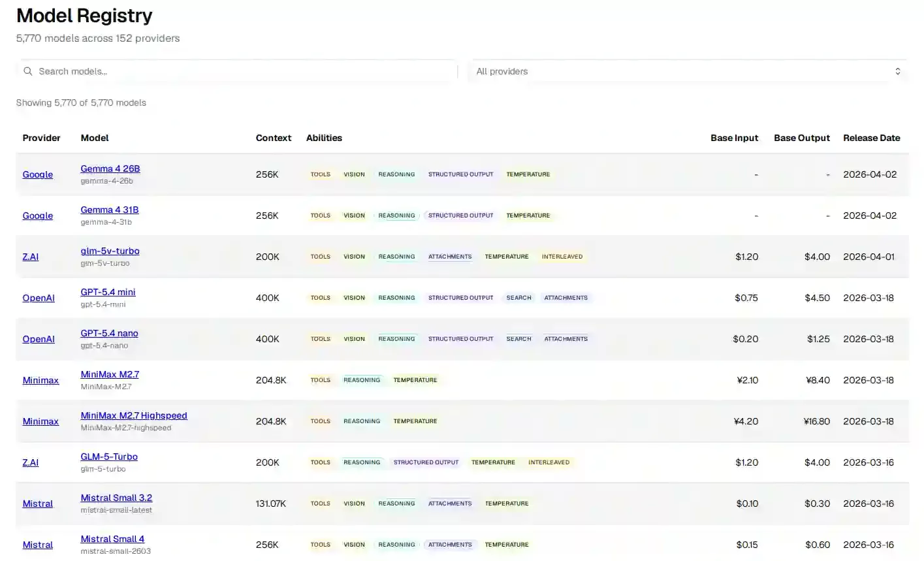The image size is (924, 561).
Task: Open the Gemma 4 31B model link
Action: pyautogui.click(x=109, y=210)
